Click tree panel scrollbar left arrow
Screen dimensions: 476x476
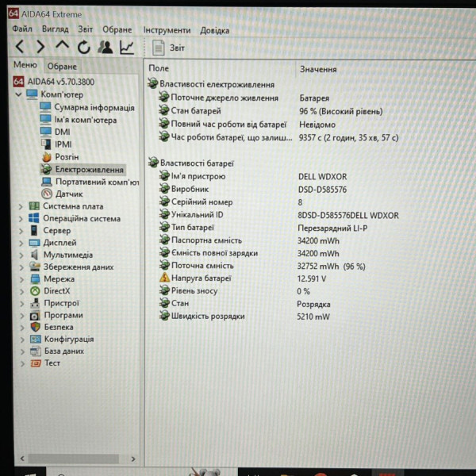tap(22, 458)
